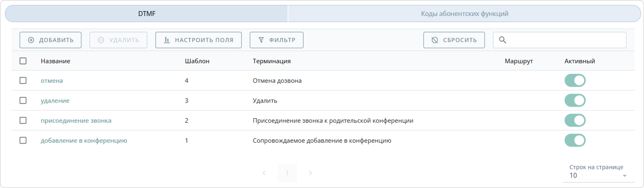Disable the active toggle for удаление
This screenshot has width=644, height=188.
pyautogui.click(x=575, y=101)
